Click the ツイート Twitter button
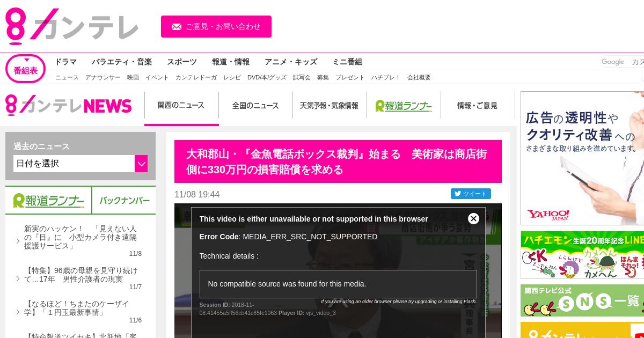Screen dimensions: 644x338 [471, 194]
